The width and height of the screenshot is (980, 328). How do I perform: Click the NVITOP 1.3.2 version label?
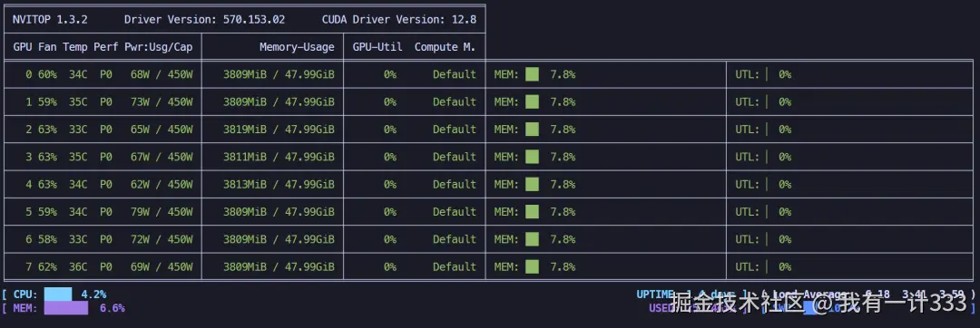click(x=50, y=19)
